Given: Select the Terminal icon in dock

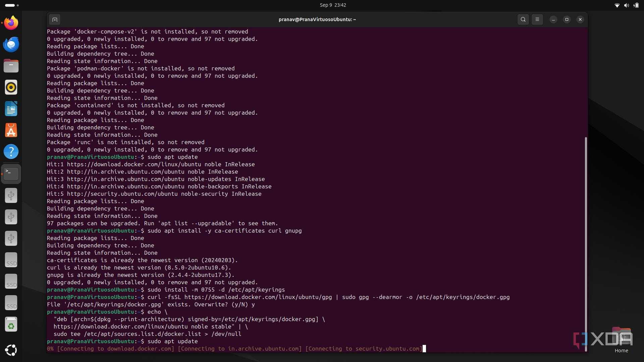Looking at the screenshot, I should point(11,174).
